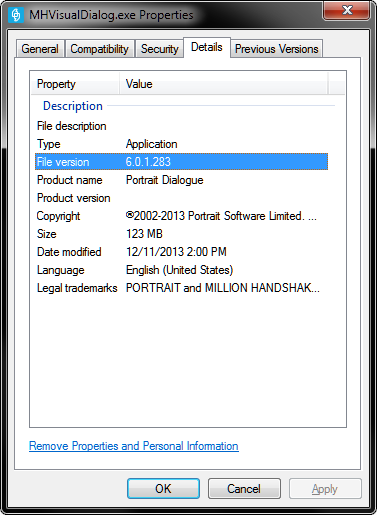Select the Security tab
This screenshot has height=515, width=377.
[159, 49]
